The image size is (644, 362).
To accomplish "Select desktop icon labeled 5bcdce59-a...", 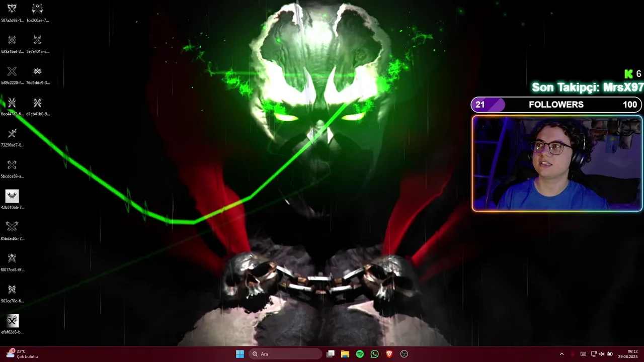I will coord(12,168).
